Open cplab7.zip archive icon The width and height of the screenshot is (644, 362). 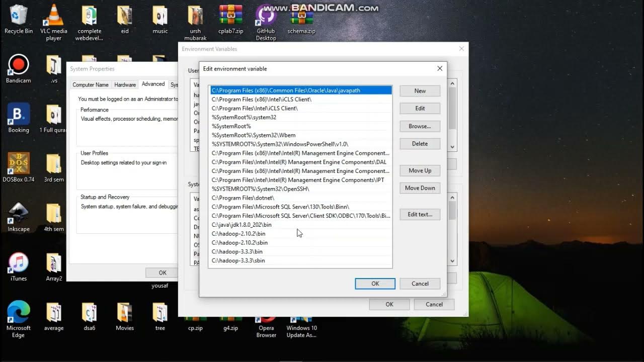[x=231, y=19]
